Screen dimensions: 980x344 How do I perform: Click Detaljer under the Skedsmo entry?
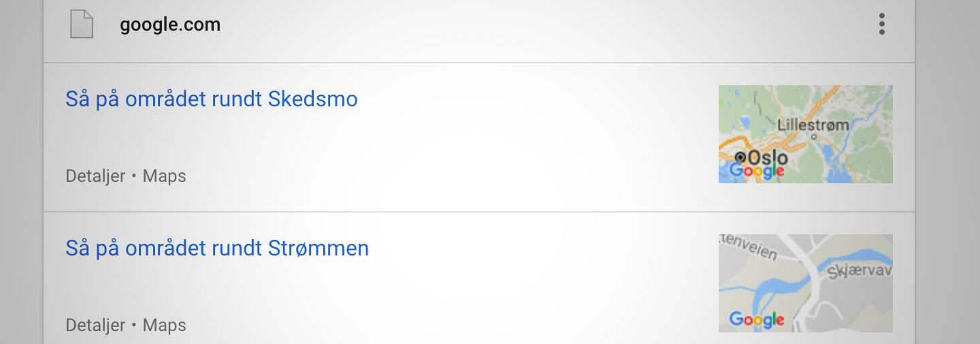[95, 176]
